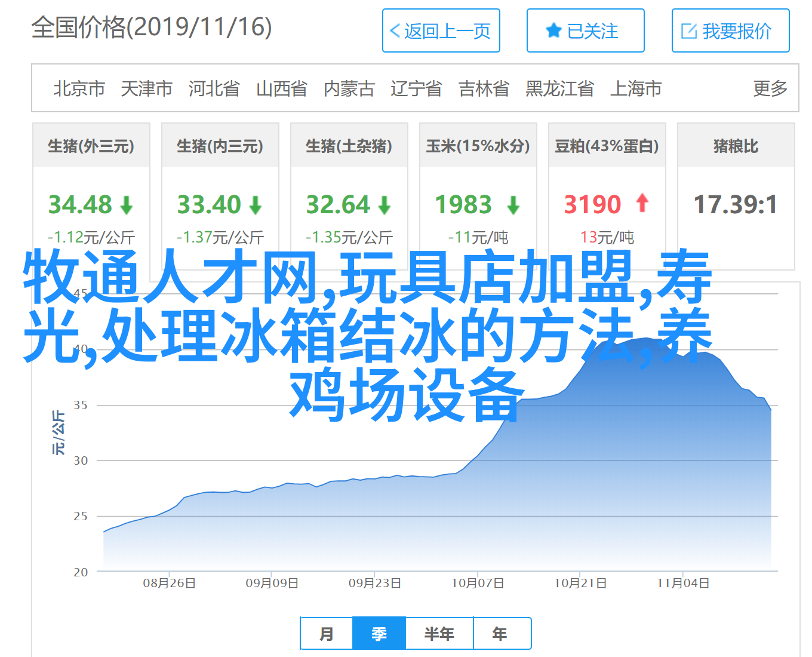
Task: Choose the 年 time range
Action: click(500, 634)
